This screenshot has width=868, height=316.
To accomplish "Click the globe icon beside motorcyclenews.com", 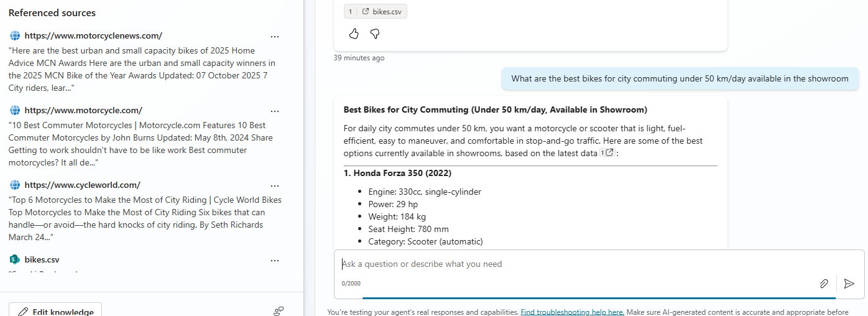I will click(x=15, y=36).
